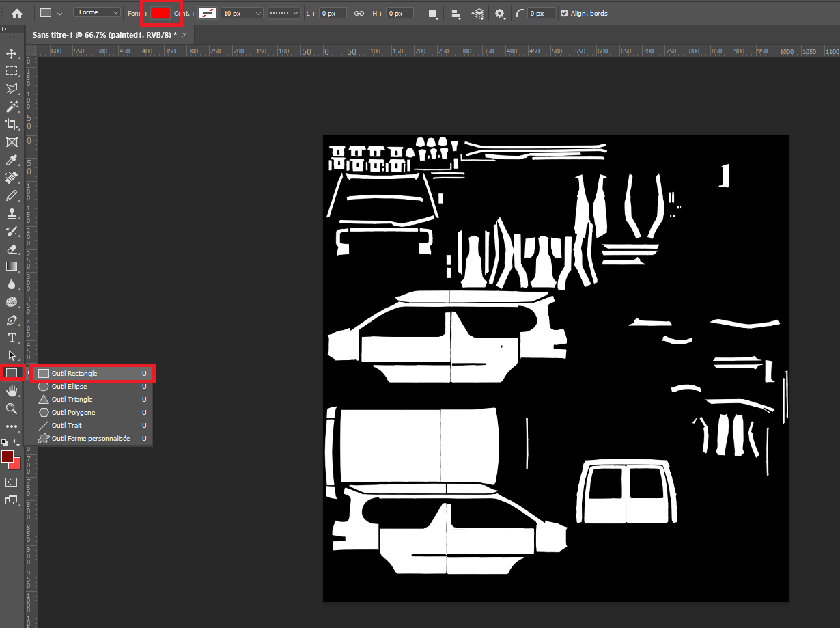Viewport: 840px width, 628px height.
Task: Select the Eraser tool
Action: point(12,249)
